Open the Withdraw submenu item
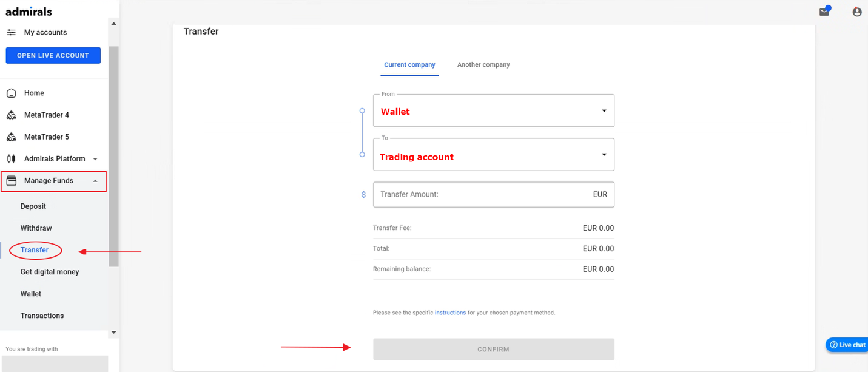 pos(36,228)
